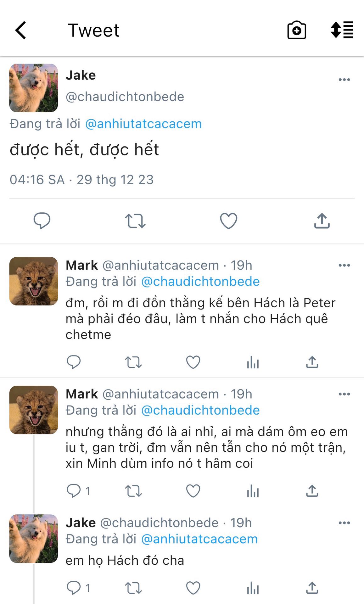Tap the camera screenshot icon
The image size is (364, 604).
pos(296,30)
